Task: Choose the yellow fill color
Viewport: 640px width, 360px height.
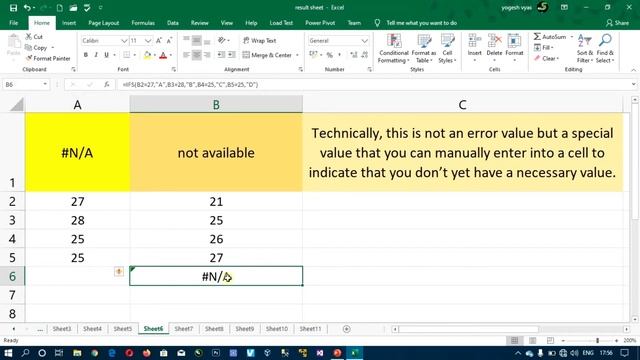Action: [x=147, y=55]
